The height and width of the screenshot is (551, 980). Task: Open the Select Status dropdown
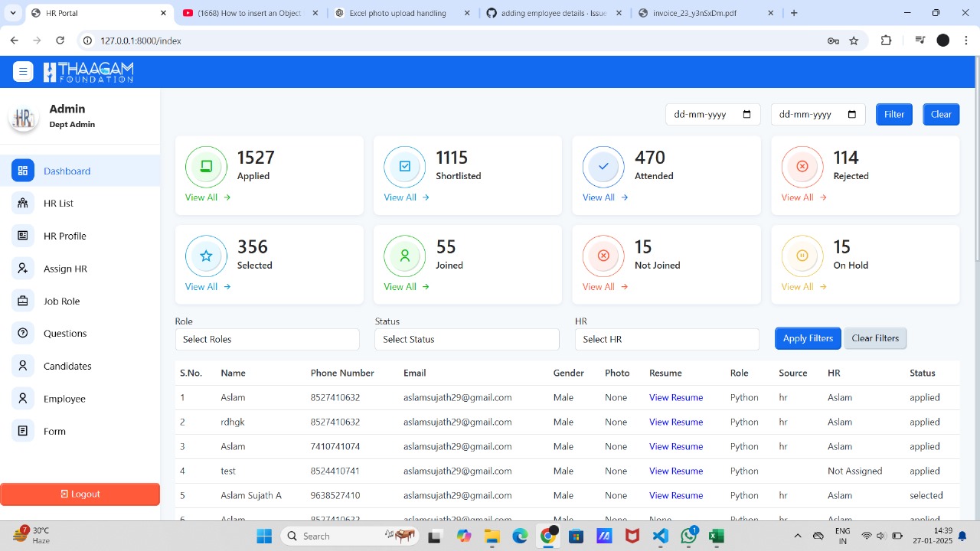tap(467, 339)
